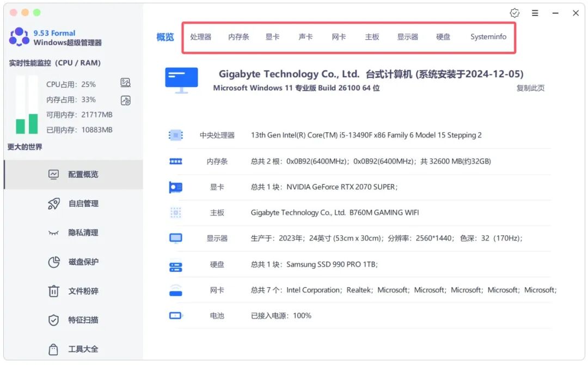Click the 特征扫描 shield icon
The image size is (588, 365).
click(53, 320)
